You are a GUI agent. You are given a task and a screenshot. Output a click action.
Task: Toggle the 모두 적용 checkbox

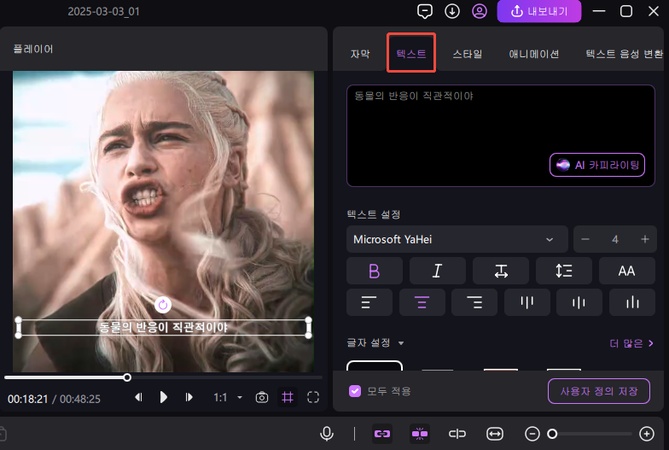coord(355,391)
